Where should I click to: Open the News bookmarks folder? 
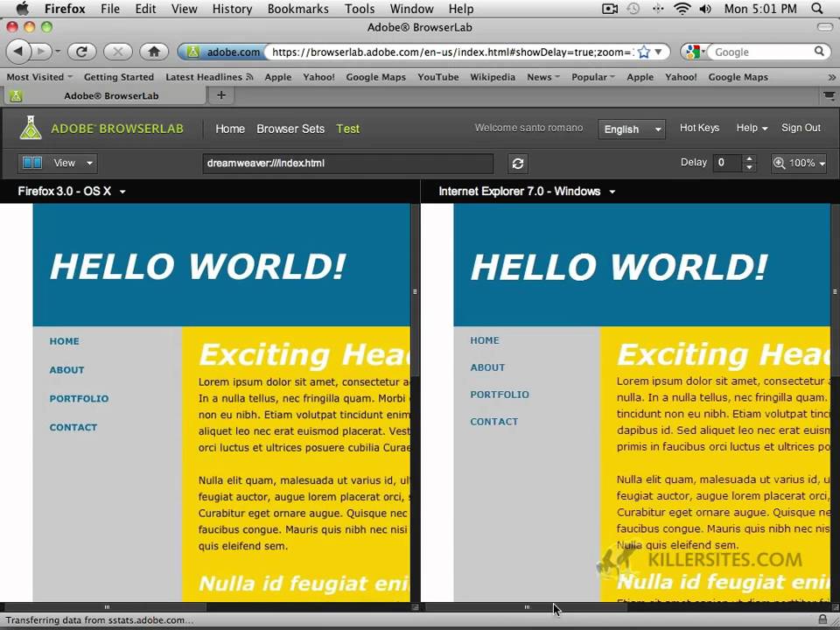pyautogui.click(x=542, y=77)
